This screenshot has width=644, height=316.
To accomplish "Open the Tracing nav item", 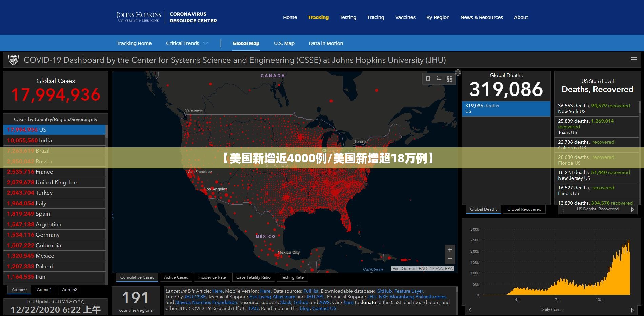I will pyautogui.click(x=376, y=17).
